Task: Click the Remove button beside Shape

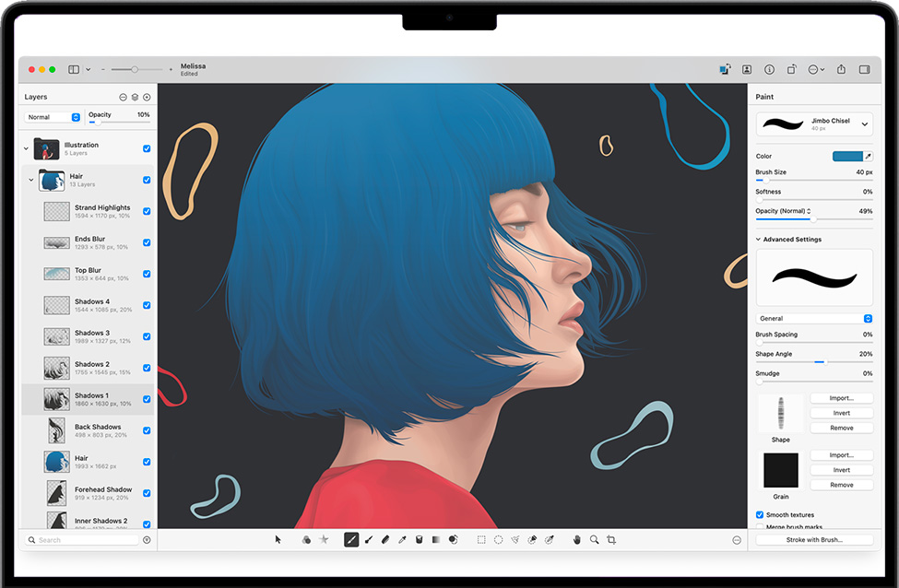Action: 842,428
